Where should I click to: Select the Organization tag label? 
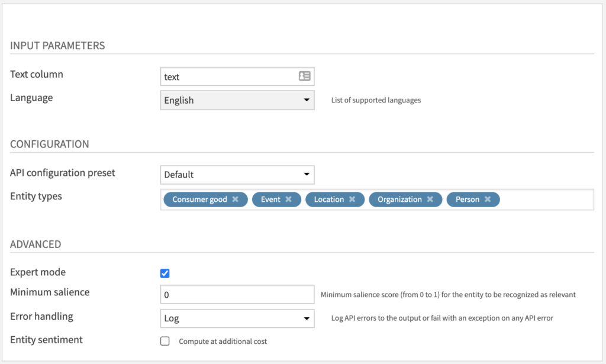coord(399,199)
